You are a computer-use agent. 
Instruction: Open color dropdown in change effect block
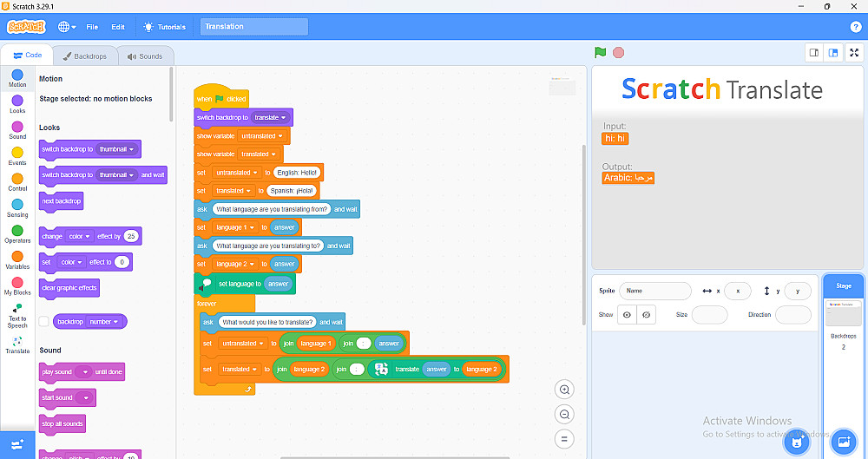79,236
